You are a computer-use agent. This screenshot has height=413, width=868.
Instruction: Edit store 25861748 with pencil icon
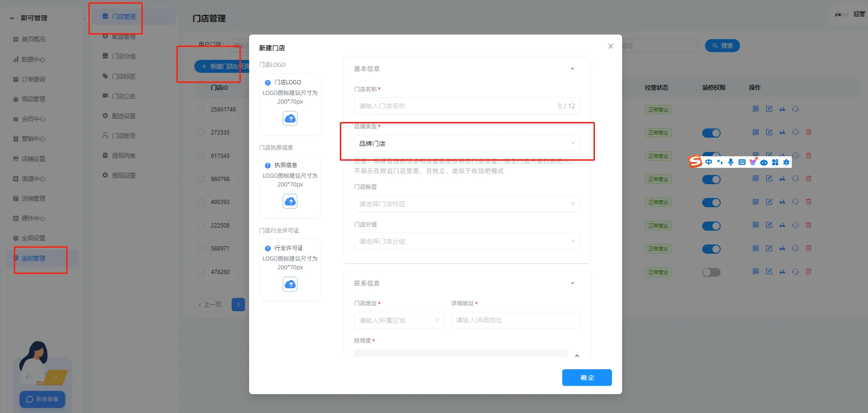pyautogui.click(x=769, y=109)
